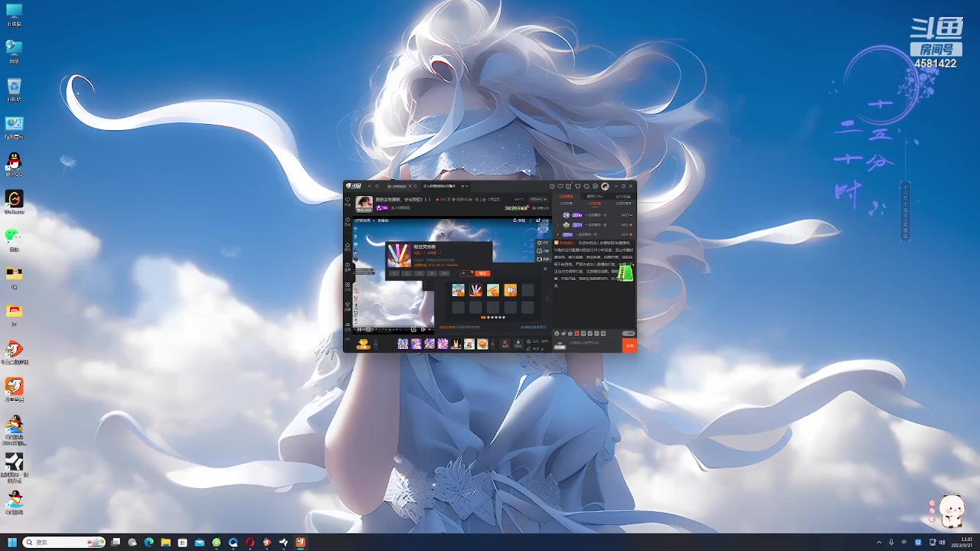Choose quantity 100 in the gift popup
The image size is (980, 551).
444,273
